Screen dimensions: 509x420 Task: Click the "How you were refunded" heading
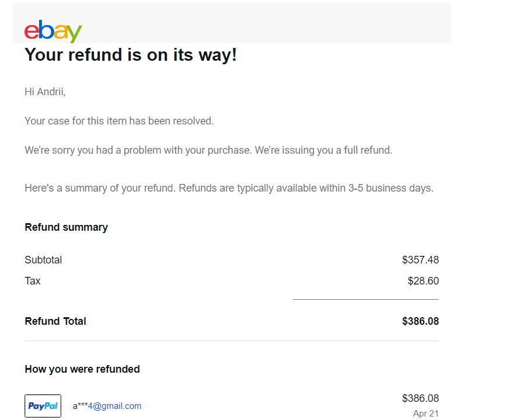pos(82,369)
